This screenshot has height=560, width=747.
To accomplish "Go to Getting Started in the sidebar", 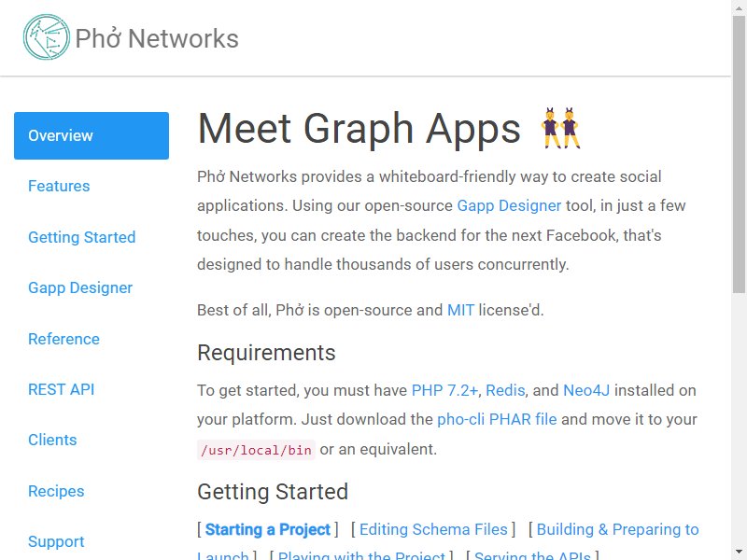I will point(82,237).
